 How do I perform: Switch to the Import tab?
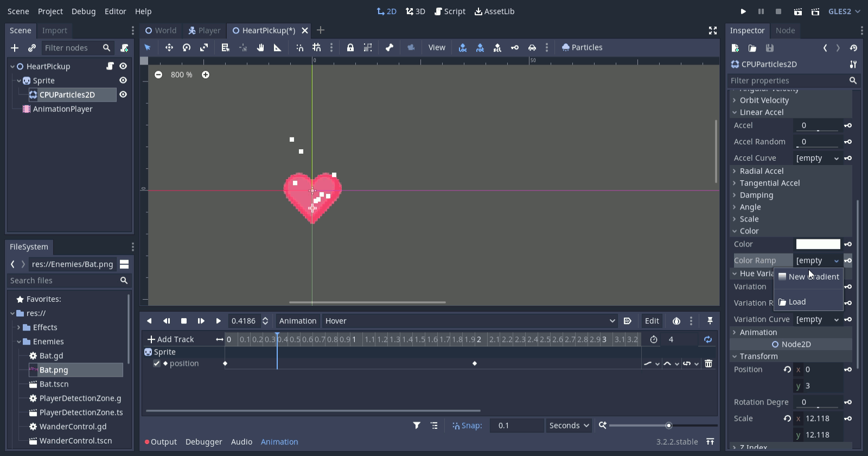(x=55, y=30)
